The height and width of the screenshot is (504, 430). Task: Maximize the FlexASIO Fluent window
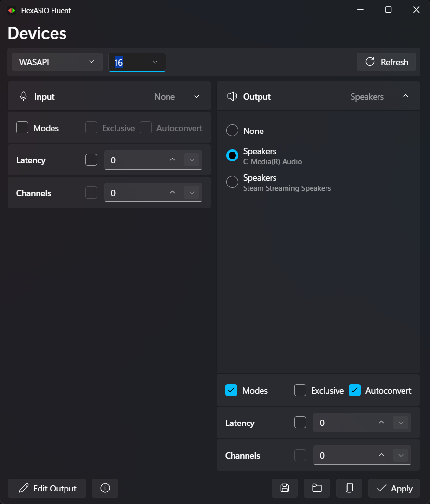click(x=388, y=10)
